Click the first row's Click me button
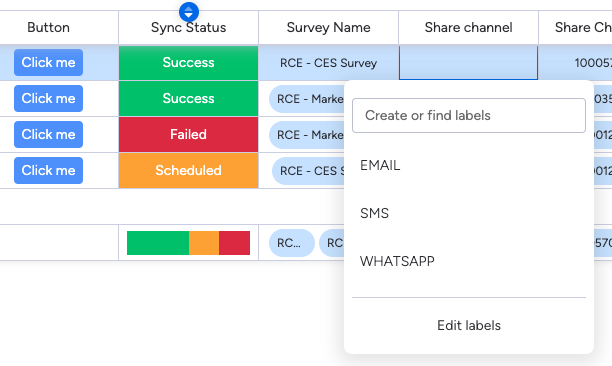Screen dimensions: 612x366 coord(48,62)
